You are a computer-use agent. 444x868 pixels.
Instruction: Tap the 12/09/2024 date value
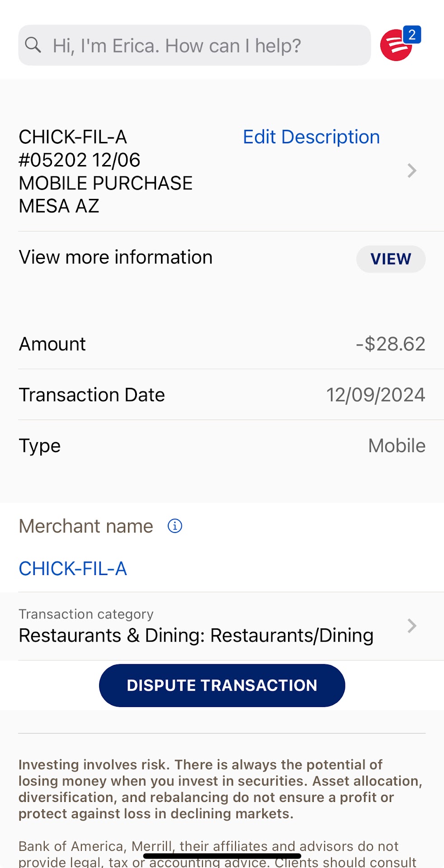(x=376, y=395)
